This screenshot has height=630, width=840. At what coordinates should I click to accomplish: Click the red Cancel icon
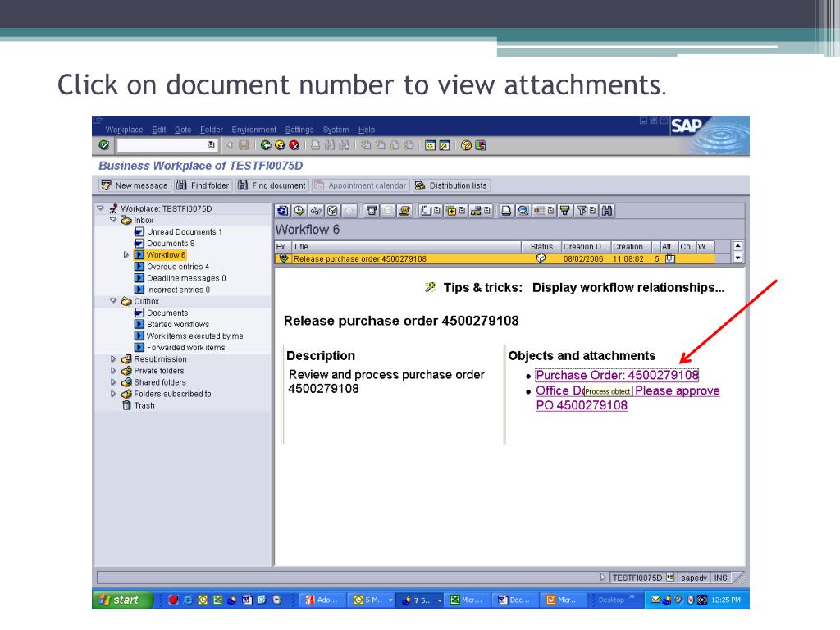pos(294,145)
